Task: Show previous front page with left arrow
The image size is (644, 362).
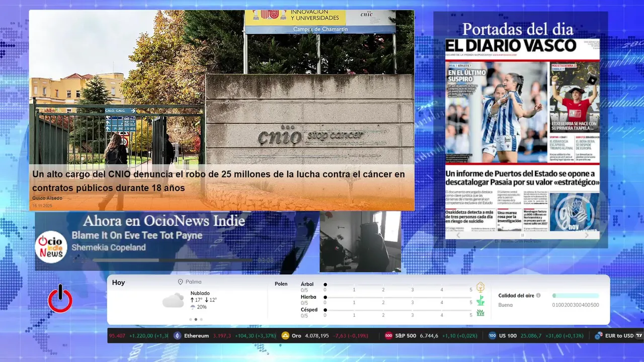Action: (458, 235)
